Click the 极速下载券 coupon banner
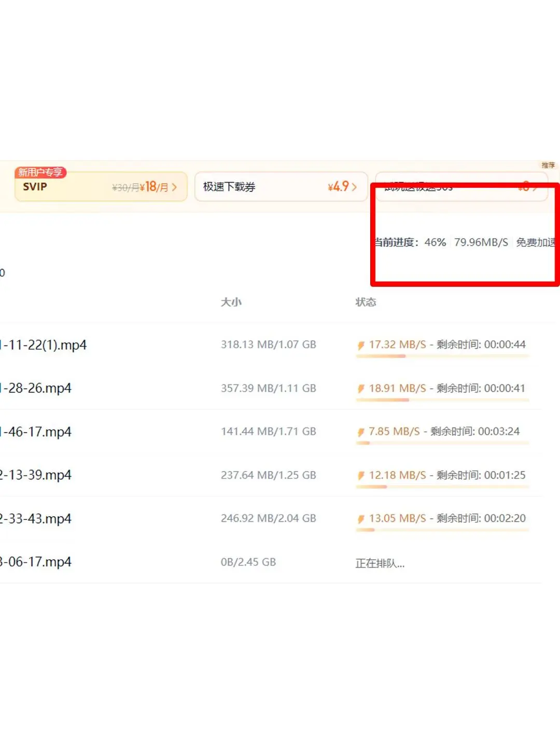 pos(280,187)
